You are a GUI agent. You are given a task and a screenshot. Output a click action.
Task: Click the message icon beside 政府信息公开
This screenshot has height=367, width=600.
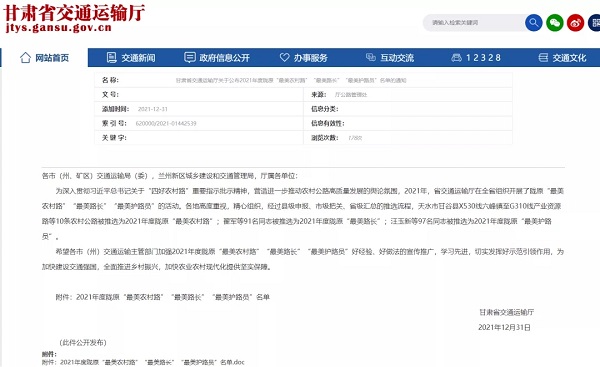point(189,57)
